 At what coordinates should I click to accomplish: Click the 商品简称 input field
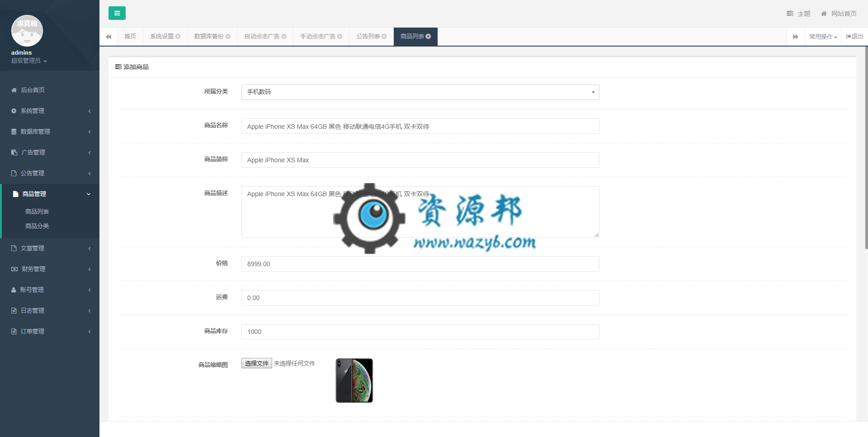point(420,160)
